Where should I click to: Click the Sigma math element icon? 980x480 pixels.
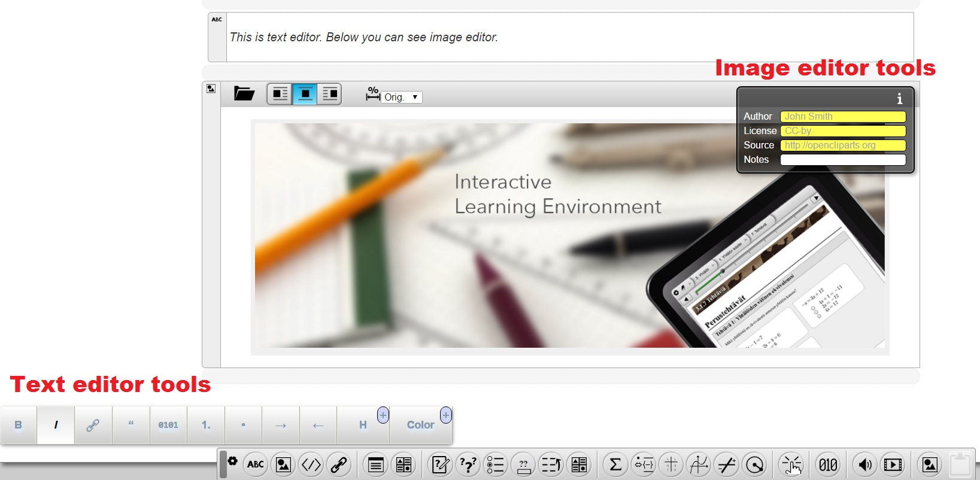[615, 464]
